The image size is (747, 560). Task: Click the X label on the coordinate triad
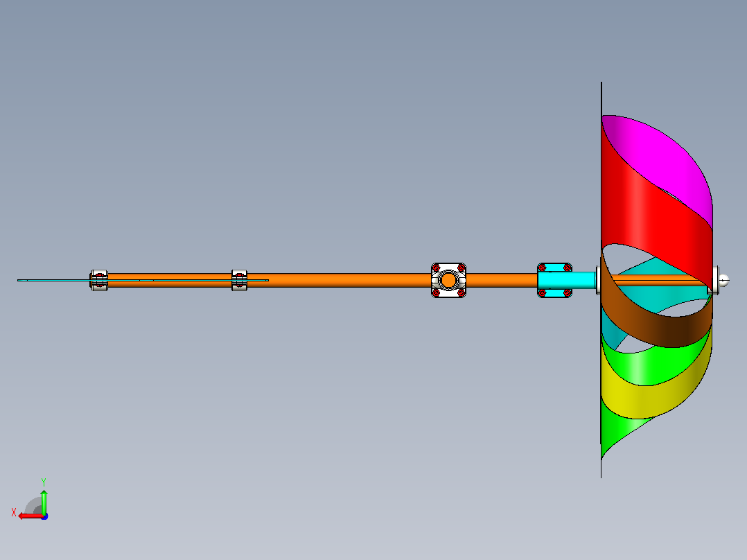[x=14, y=512]
